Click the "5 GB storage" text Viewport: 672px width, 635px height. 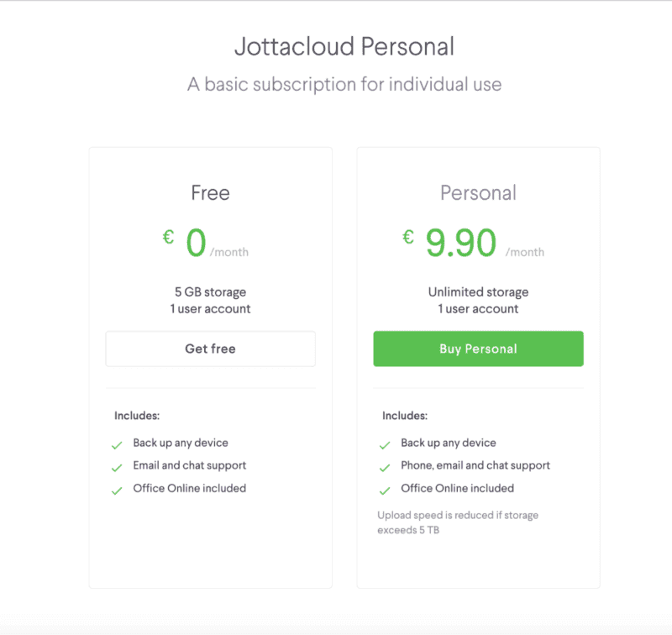(x=210, y=291)
